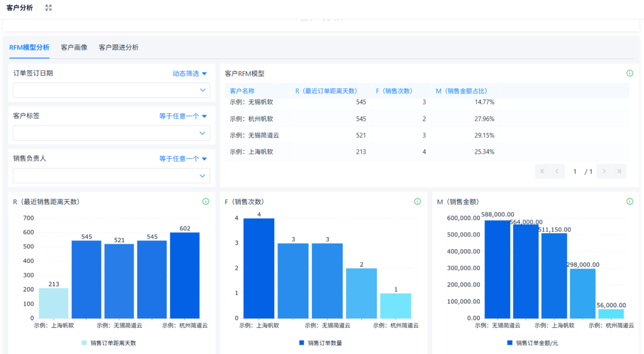Switch to 客户画像 tab

[74, 47]
